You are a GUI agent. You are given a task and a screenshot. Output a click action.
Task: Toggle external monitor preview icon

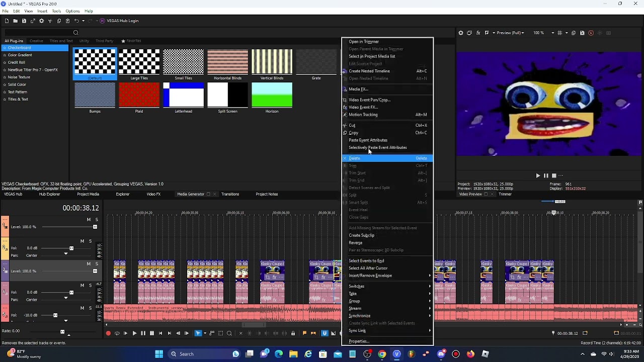coord(469,33)
